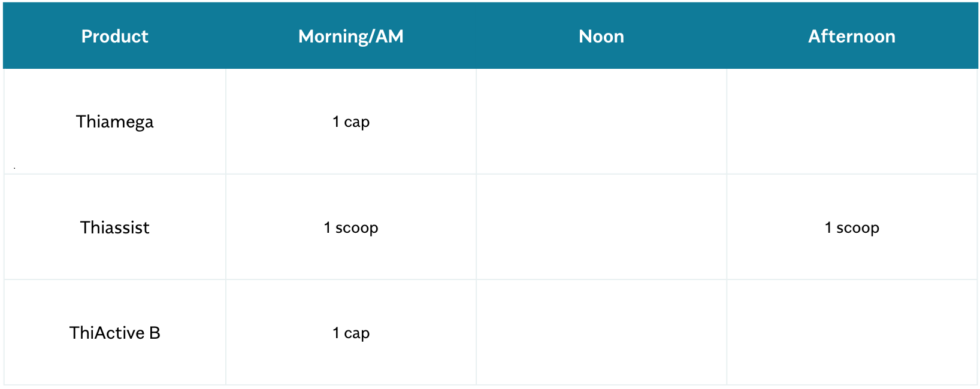Image resolution: width=980 pixels, height=389 pixels.
Task: Click the small dot below Thiamega
Action: pos(14,168)
